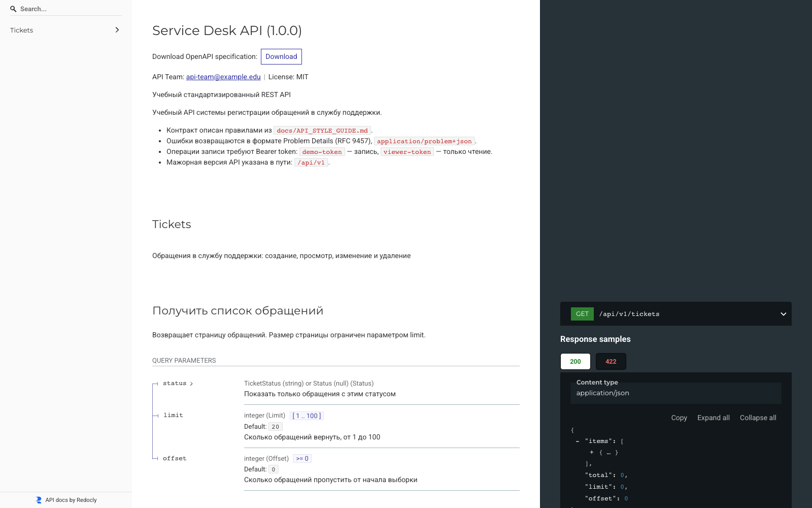Click the [ 1 .. 100 ] range badge
This screenshot has width=812, height=508.
307,416
